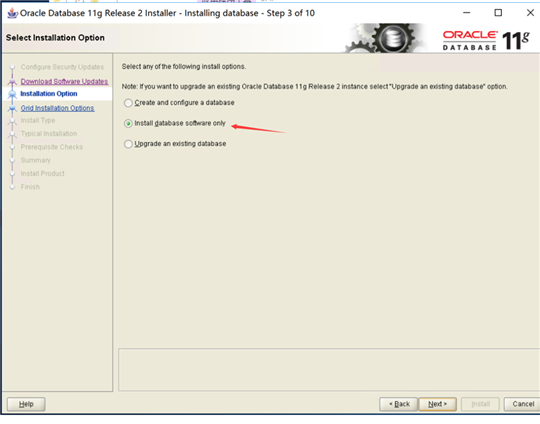
Task: Close the installer window
Action: coord(530,13)
